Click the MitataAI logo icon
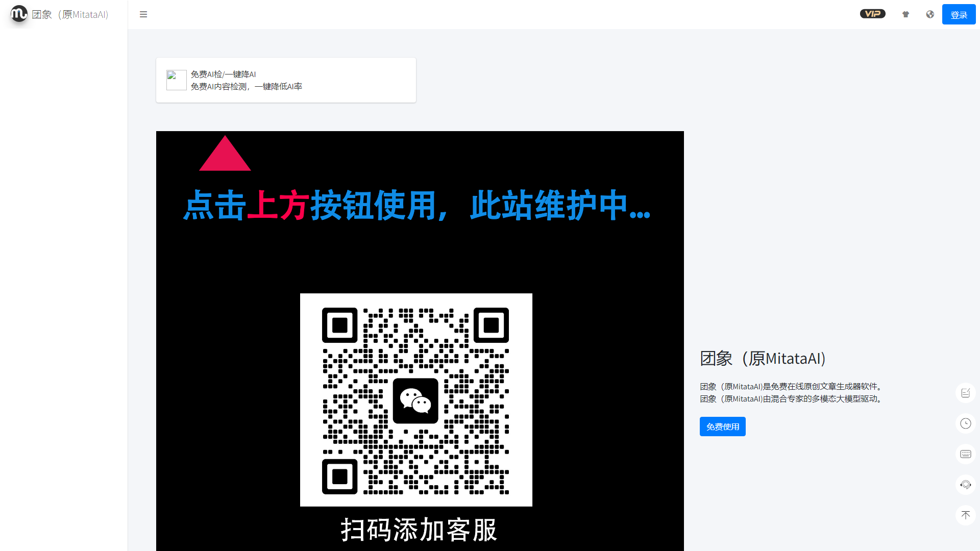 [18, 14]
